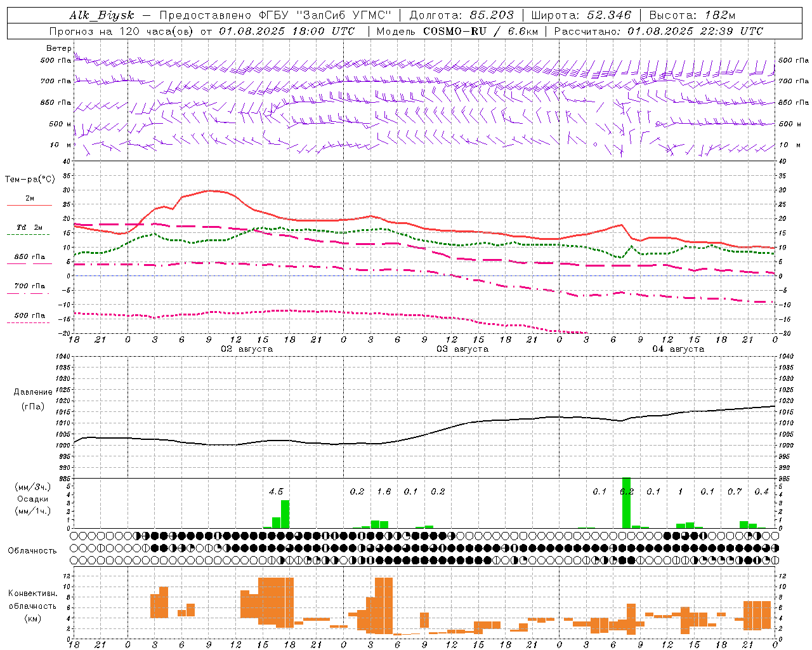Click the 10 м wind level label on the left
The height and width of the screenshot is (650, 812).
click(x=60, y=145)
